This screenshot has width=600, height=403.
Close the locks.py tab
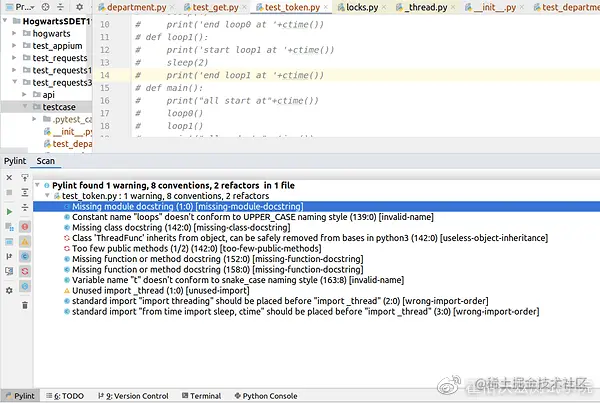(384, 7)
